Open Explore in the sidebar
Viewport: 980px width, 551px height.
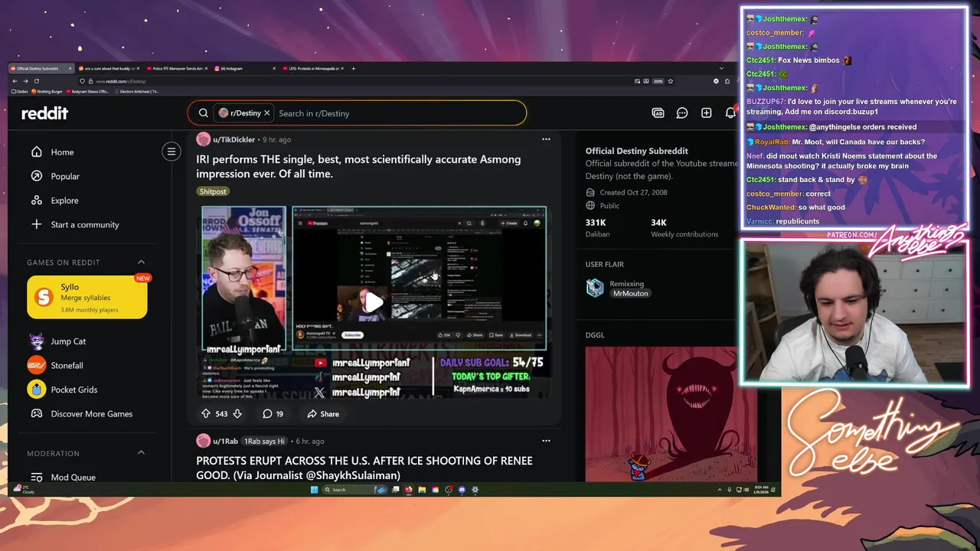tap(64, 201)
